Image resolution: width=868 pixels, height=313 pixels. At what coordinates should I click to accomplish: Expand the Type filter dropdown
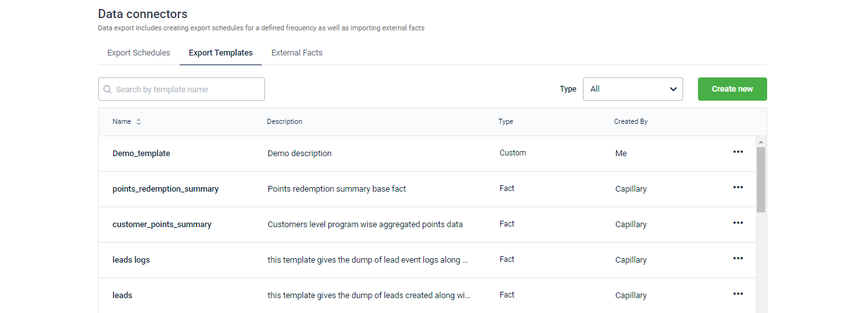point(633,89)
